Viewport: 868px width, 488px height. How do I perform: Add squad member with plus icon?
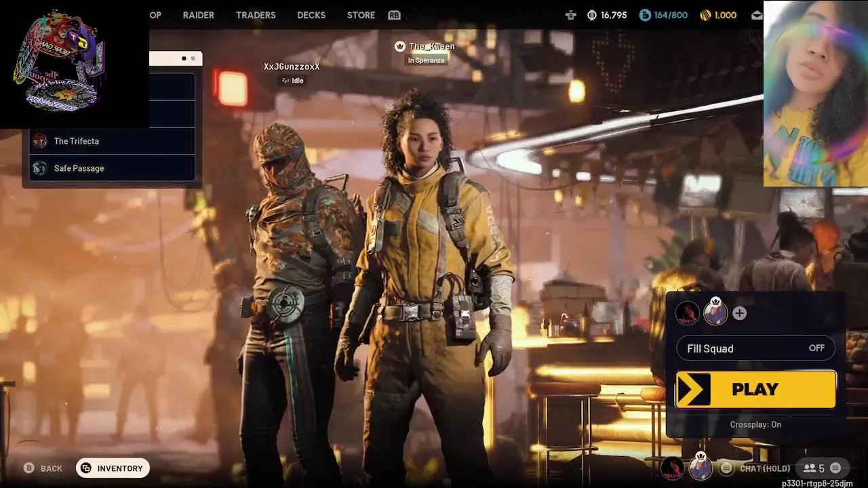point(739,313)
